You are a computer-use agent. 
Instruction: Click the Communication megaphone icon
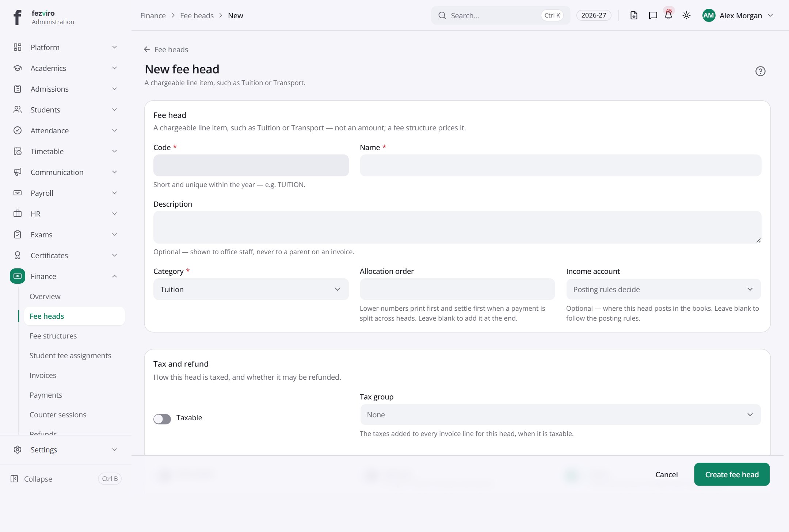(x=18, y=172)
